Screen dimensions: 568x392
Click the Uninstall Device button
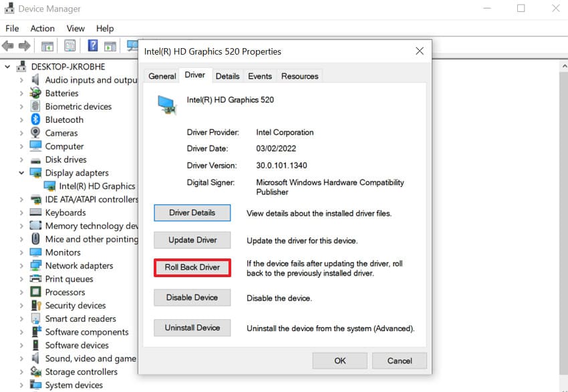[192, 328]
